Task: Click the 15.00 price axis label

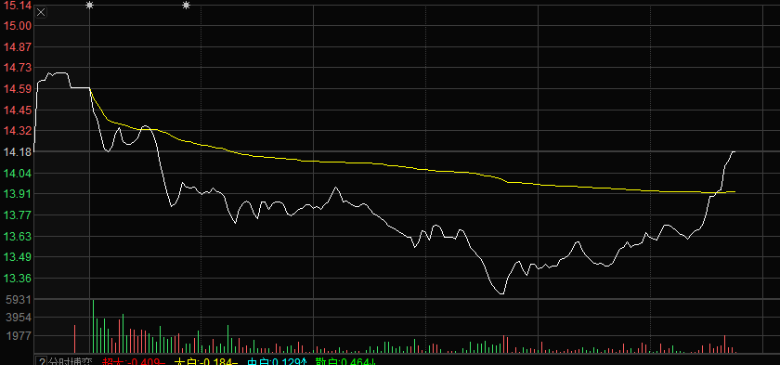Action: point(17,26)
